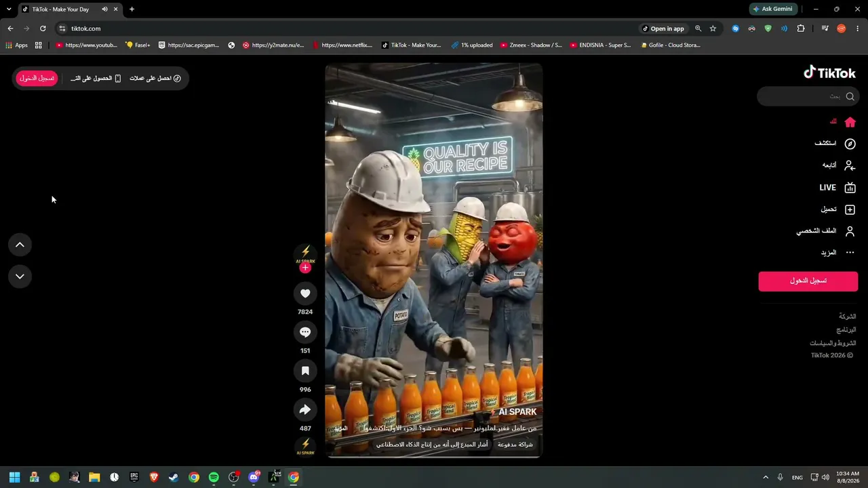Click the AI-generated content label on video
Image resolution: width=868 pixels, height=488 pixels.
tap(432, 445)
